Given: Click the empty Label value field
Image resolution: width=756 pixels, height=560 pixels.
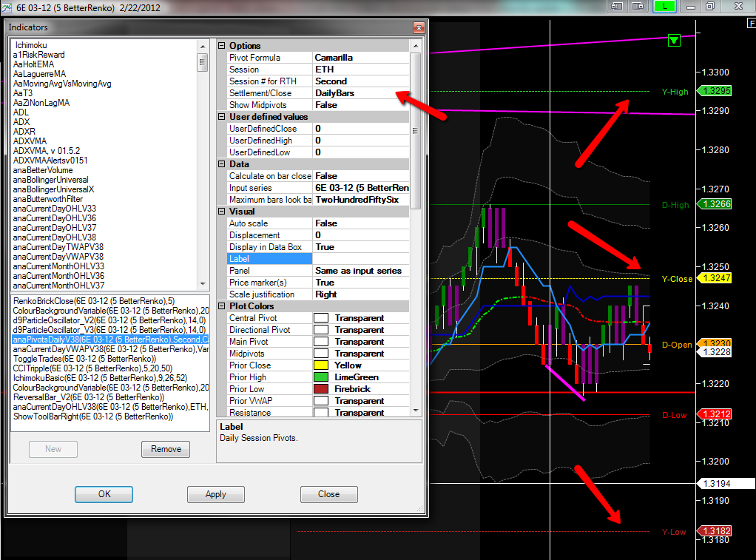Looking at the screenshot, I should coord(361,259).
